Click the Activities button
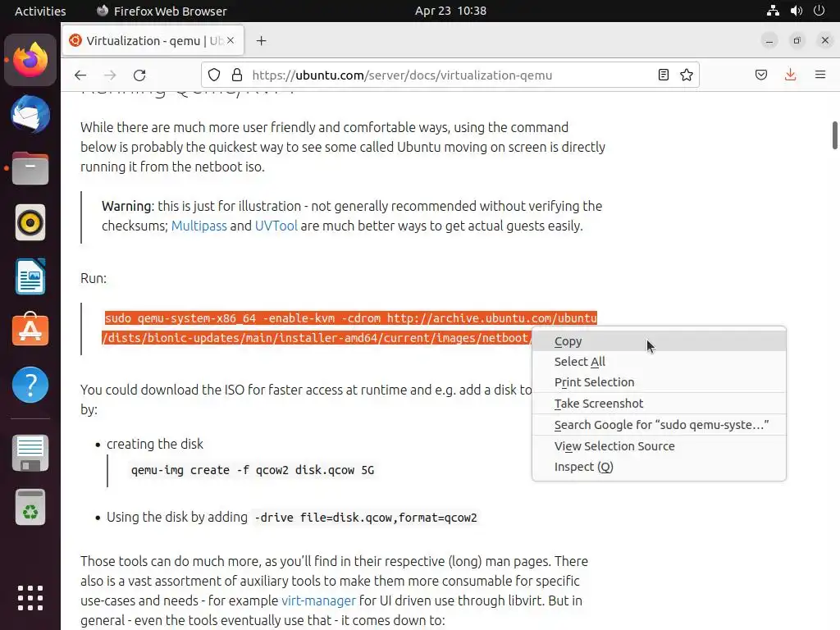 coord(40,11)
